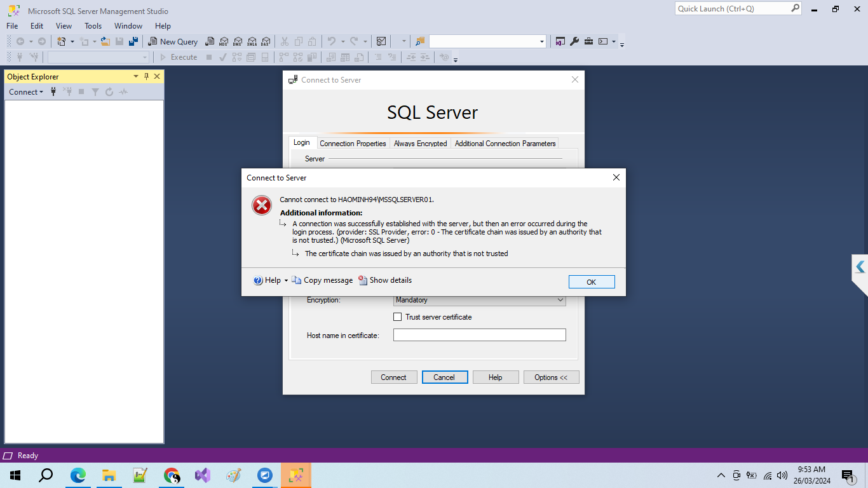This screenshot has height=488, width=868.
Task: Click the Connect button in login dialog
Action: tap(394, 377)
